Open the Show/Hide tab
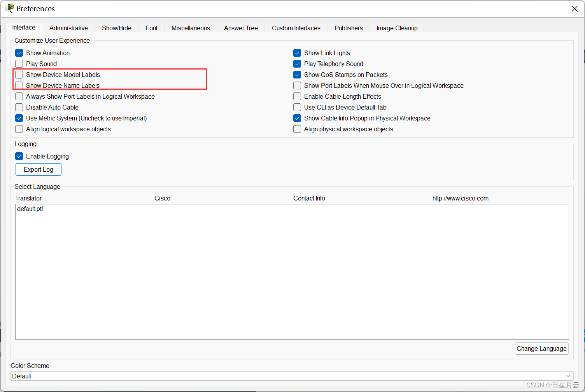The height and width of the screenshot is (392, 585). [117, 28]
